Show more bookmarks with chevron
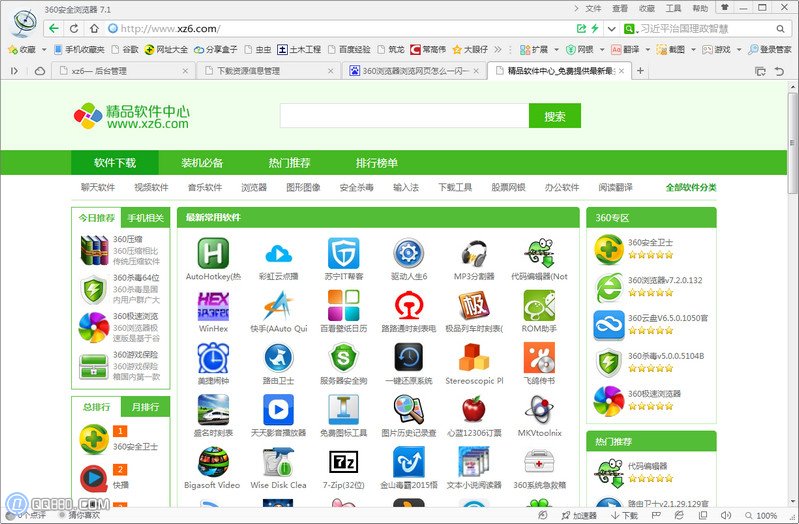The height and width of the screenshot is (524, 799). (x=498, y=49)
